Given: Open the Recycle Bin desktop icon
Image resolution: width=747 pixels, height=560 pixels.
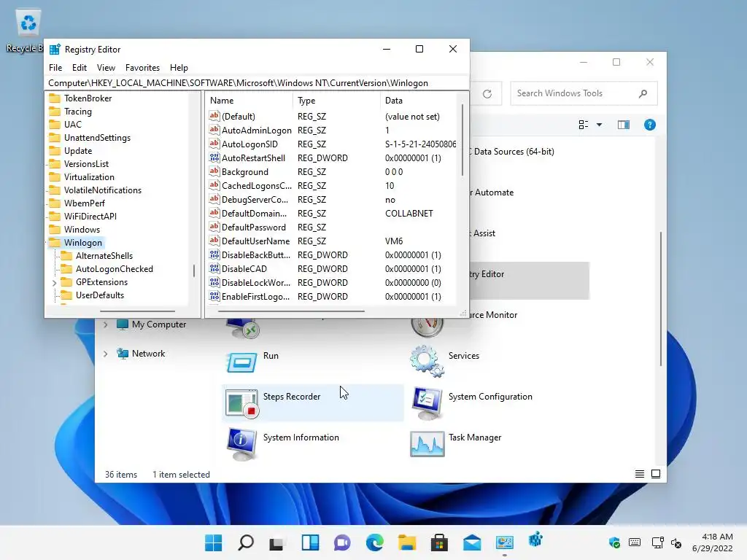Looking at the screenshot, I should coord(28,23).
